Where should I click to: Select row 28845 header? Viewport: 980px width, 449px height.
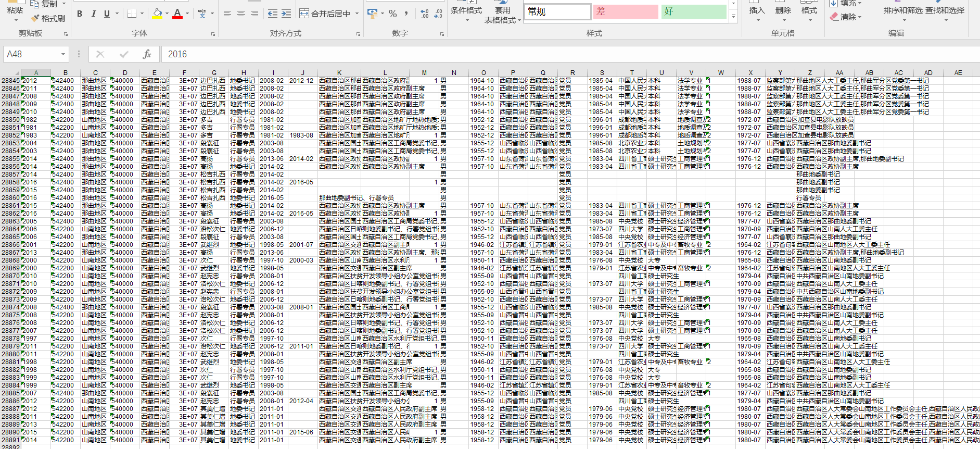(x=10, y=81)
